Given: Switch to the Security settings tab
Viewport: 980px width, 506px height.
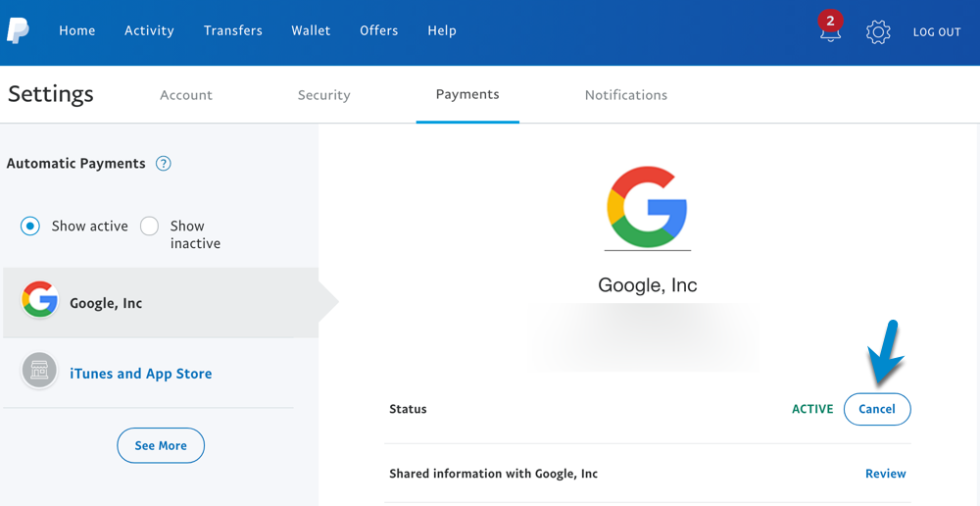Looking at the screenshot, I should point(323,95).
